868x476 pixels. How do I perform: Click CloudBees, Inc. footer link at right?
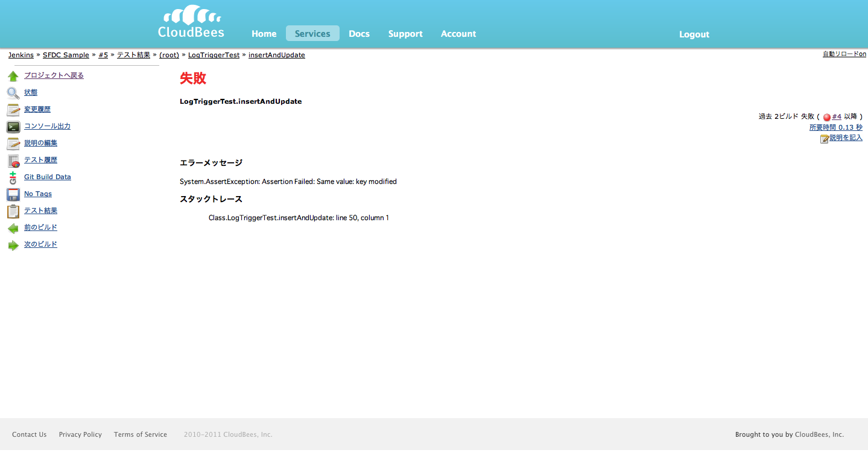(819, 434)
